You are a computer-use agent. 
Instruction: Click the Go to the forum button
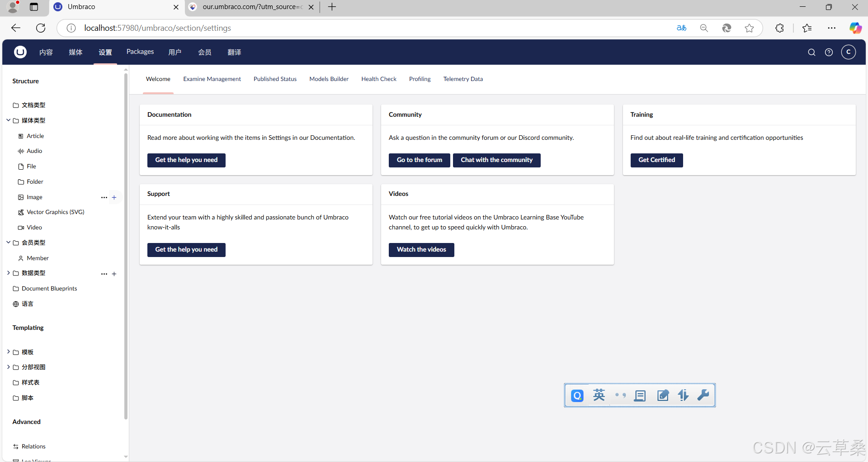(x=420, y=160)
